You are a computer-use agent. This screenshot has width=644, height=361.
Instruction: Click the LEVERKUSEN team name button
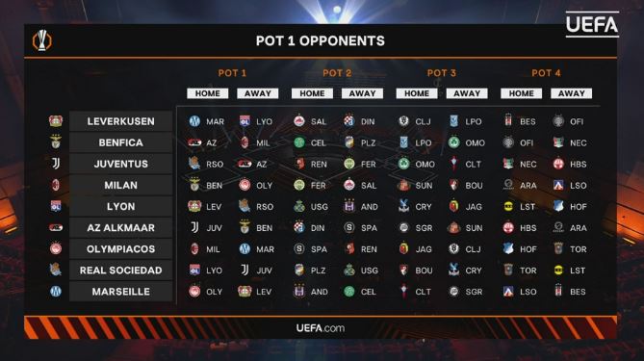tap(120, 121)
